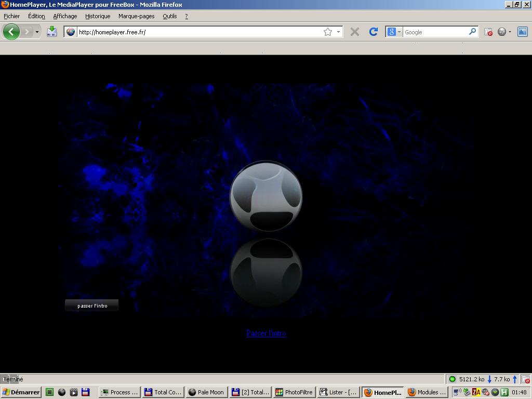Click the 01:48 system clock
This screenshot has height=399, width=532.
(x=519, y=392)
